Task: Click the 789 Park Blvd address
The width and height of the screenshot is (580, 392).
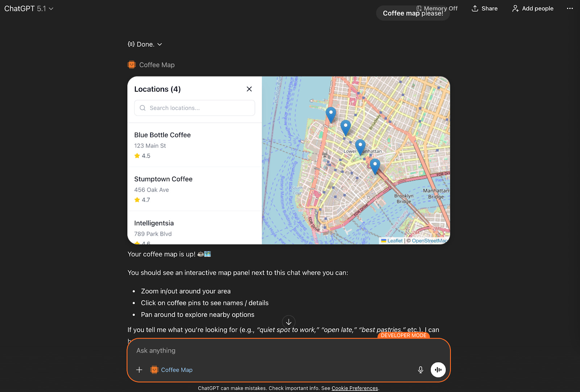Action: tap(153, 234)
